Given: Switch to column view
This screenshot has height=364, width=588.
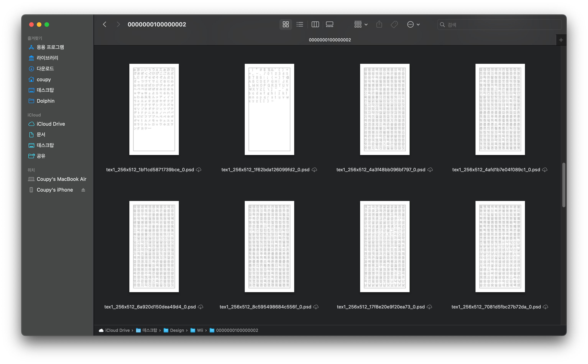Looking at the screenshot, I should point(315,24).
